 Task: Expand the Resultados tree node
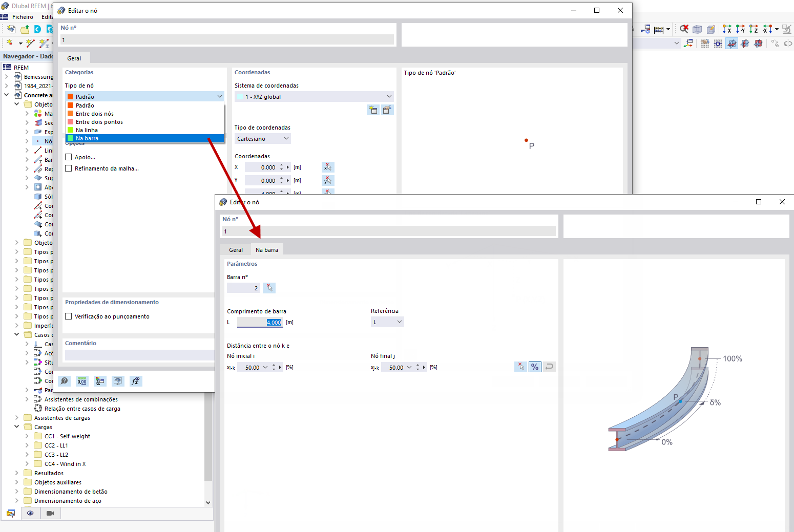tap(17, 473)
